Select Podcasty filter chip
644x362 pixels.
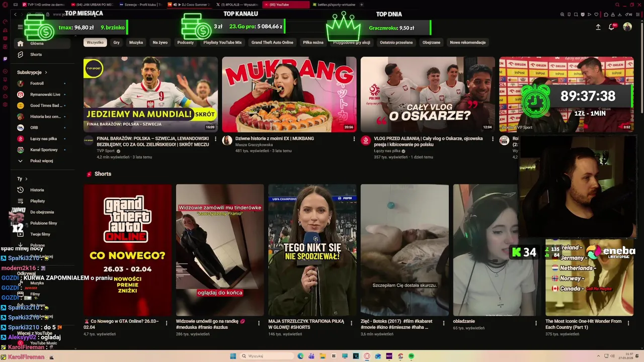coord(186,43)
